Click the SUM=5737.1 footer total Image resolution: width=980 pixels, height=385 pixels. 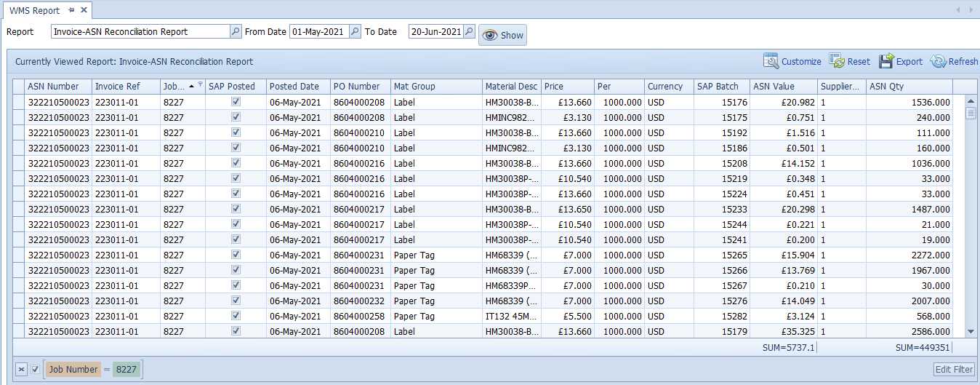789,348
